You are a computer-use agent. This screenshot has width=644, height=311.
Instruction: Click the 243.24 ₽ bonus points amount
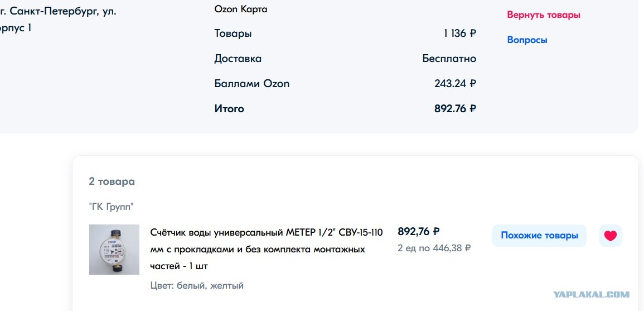[x=455, y=84]
